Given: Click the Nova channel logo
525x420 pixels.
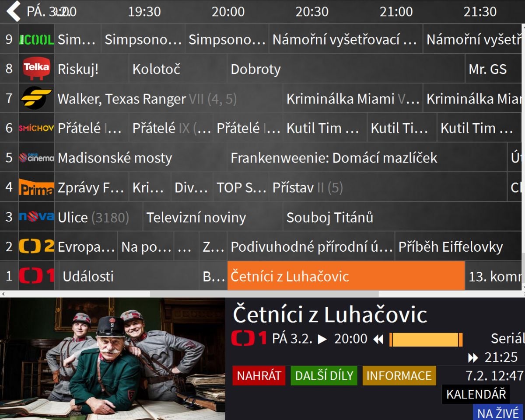Looking at the screenshot, I should click(36, 217).
